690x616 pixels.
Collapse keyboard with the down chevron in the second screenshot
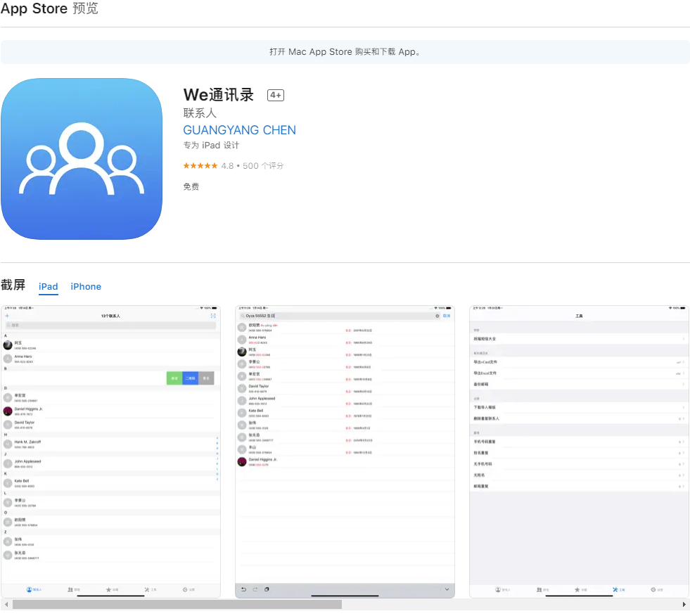pos(447,589)
